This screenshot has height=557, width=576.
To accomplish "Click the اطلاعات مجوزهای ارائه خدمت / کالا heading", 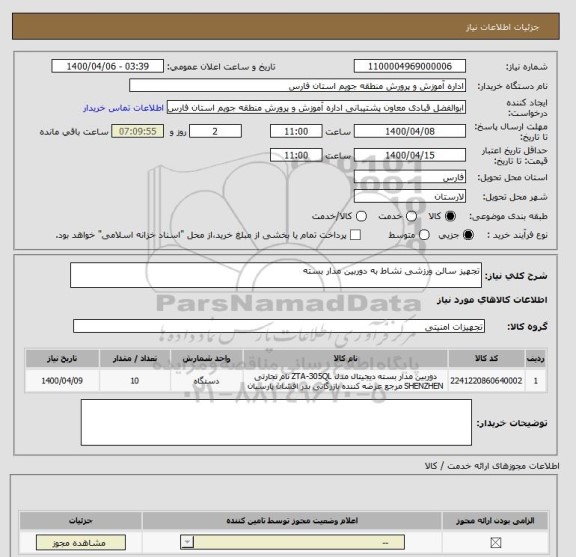I will point(492,466).
